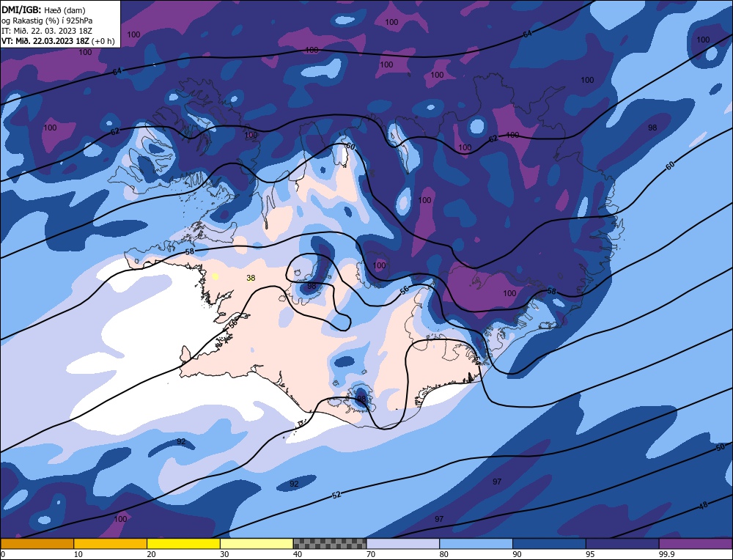The image size is (733, 560).
Task: Click the medium blue 90–95 legend swatch
Action: coord(549,544)
